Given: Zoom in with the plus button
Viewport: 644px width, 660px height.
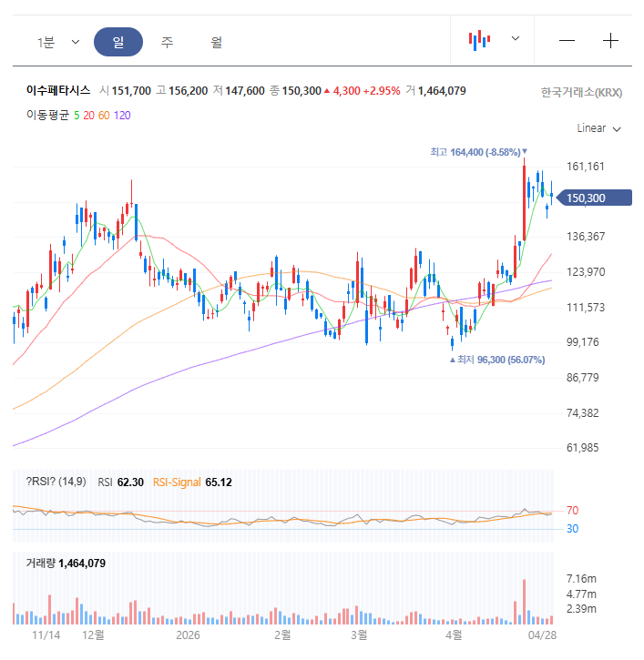Looking at the screenshot, I should 610,41.
